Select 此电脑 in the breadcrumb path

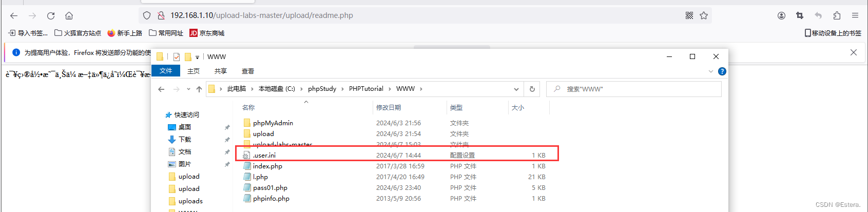coord(237,89)
